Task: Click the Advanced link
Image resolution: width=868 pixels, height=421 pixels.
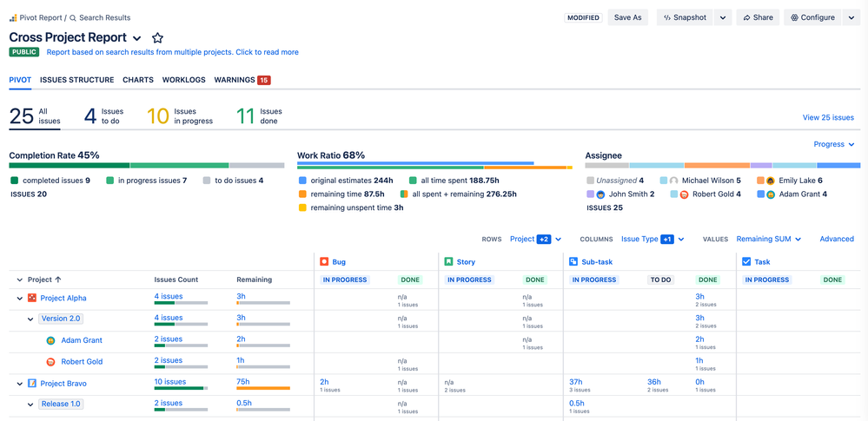Action: point(837,239)
